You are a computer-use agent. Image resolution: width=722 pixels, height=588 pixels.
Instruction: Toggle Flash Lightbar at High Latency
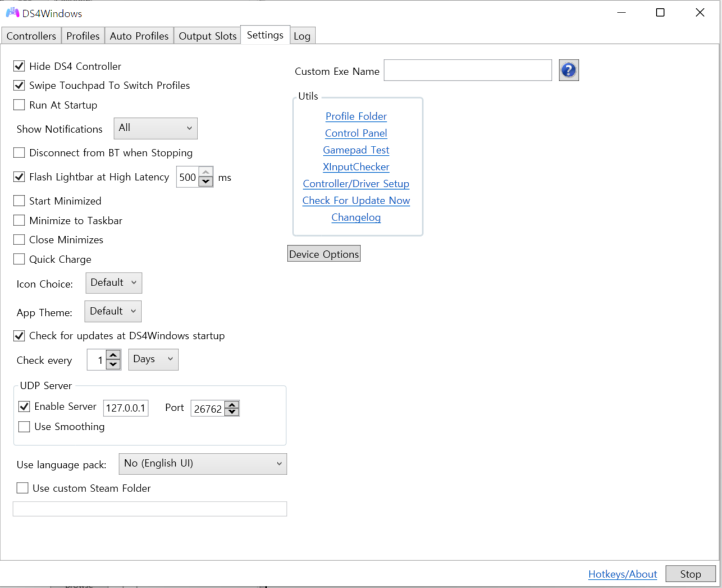pos(19,177)
